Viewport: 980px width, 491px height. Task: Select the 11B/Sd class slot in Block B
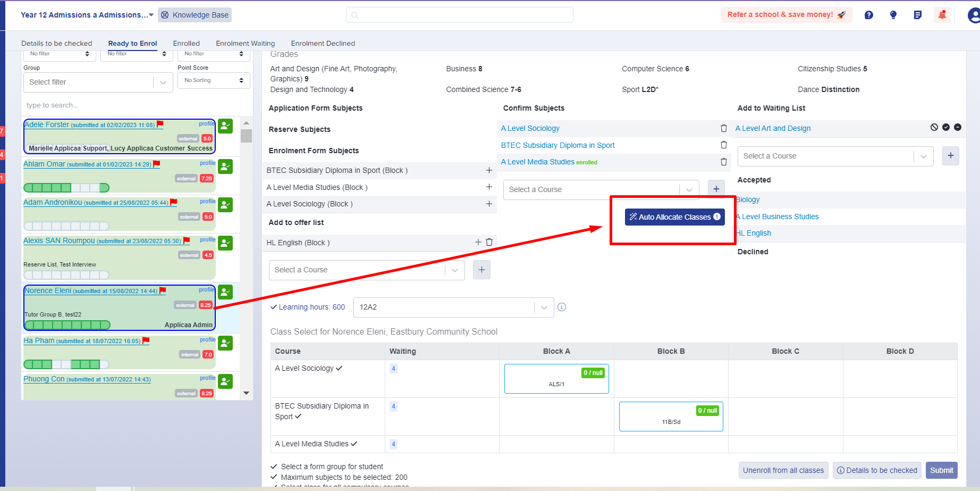pos(671,417)
